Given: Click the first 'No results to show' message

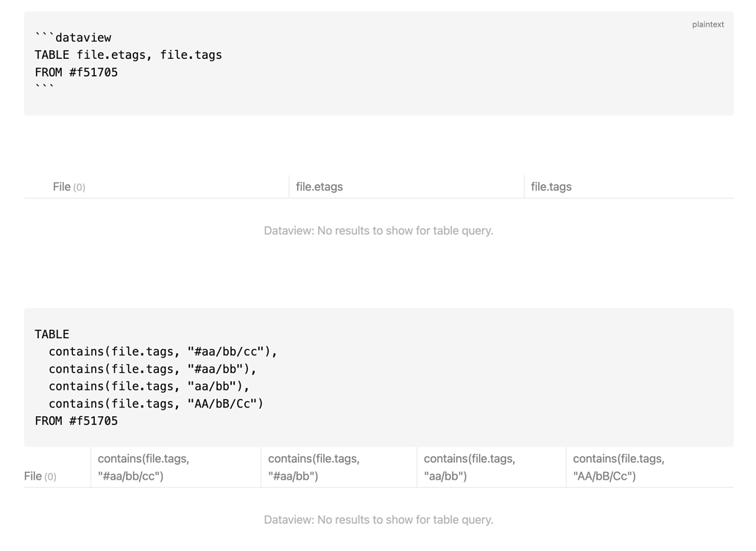Looking at the screenshot, I should pos(378,231).
